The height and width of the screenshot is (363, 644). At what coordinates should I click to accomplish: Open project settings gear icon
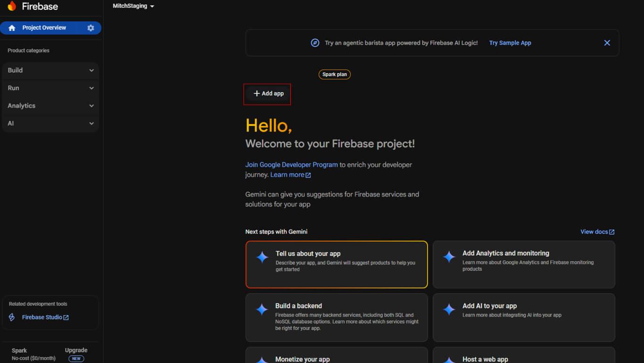pyautogui.click(x=91, y=28)
